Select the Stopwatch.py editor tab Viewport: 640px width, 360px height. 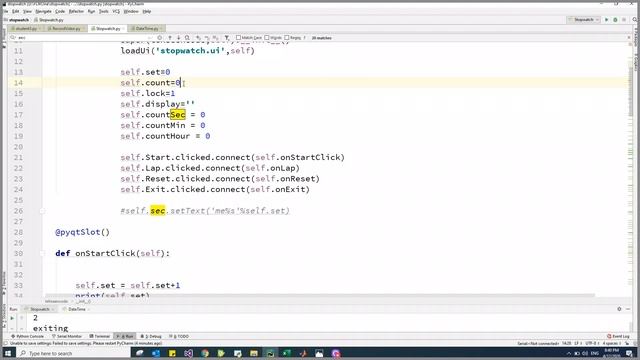(108, 29)
